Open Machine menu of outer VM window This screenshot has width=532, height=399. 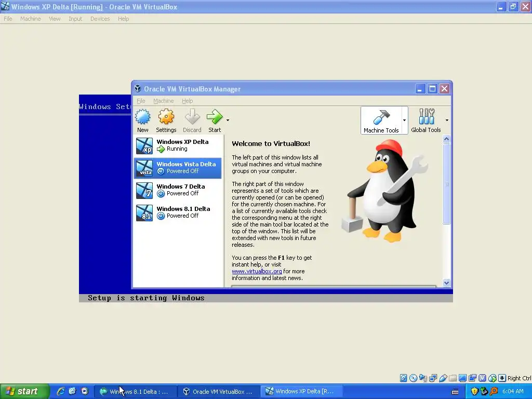(30, 19)
